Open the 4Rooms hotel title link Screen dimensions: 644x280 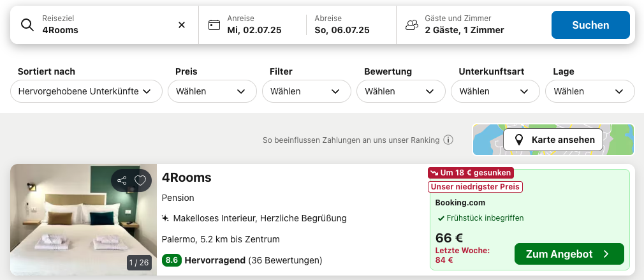pyautogui.click(x=186, y=177)
